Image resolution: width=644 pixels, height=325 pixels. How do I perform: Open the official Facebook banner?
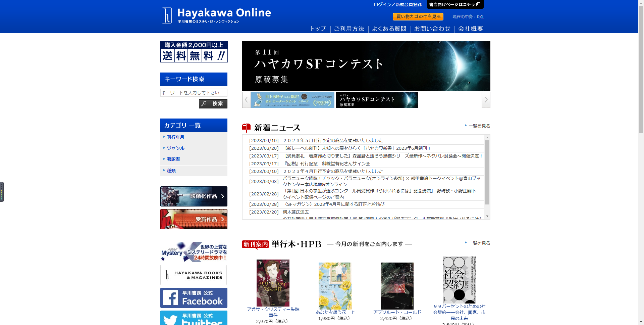point(194,298)
